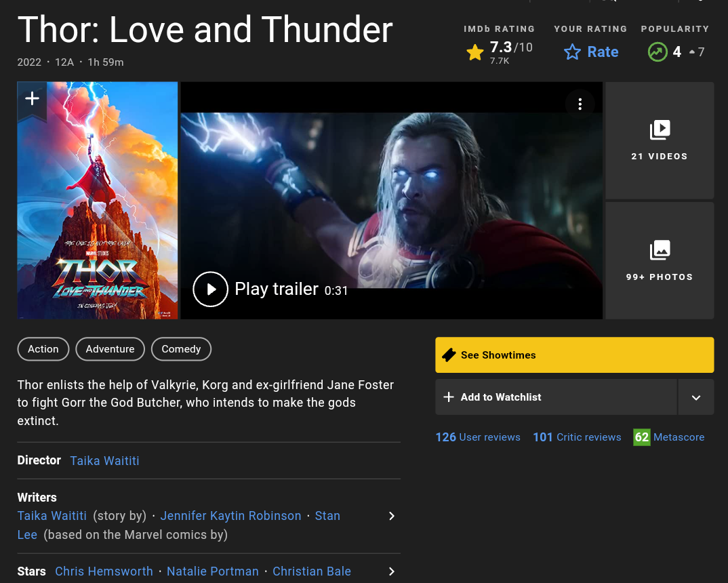
Task: Click the Rate text label
Action: tap(603, 52)
